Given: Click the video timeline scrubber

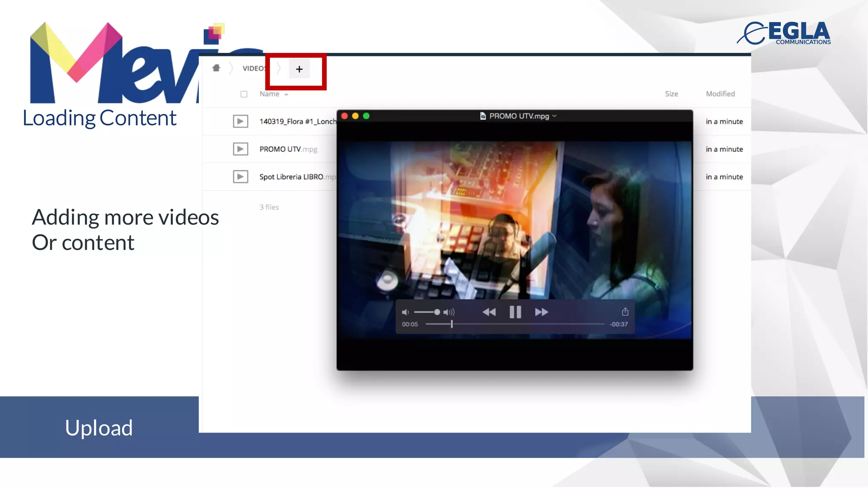Looking at the screenshot, I should (452, 324).
